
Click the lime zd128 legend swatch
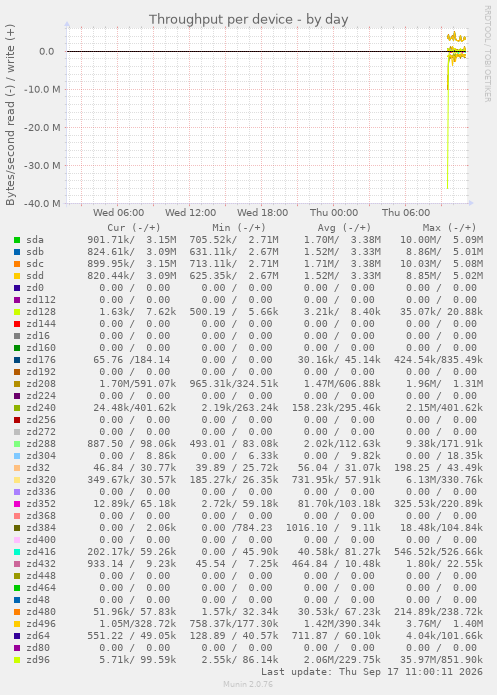click(17, 312)
